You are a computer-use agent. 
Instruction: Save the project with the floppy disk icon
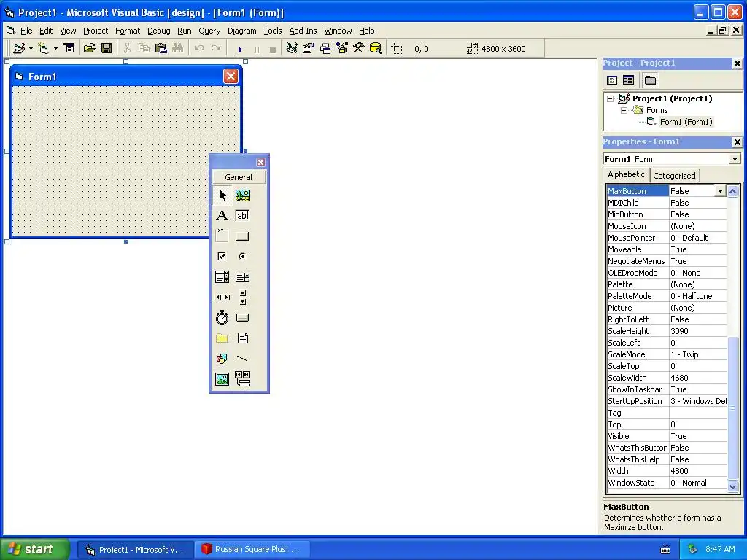pos(107,49)
